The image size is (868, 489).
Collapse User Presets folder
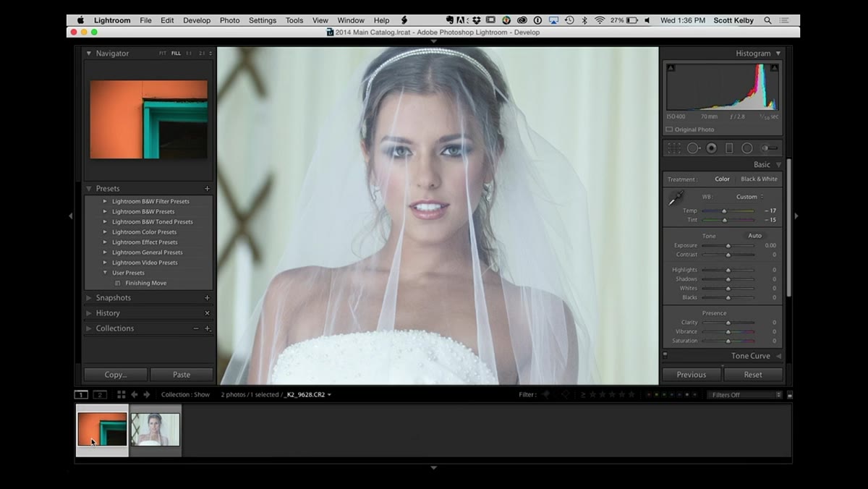tap(105, 273)
